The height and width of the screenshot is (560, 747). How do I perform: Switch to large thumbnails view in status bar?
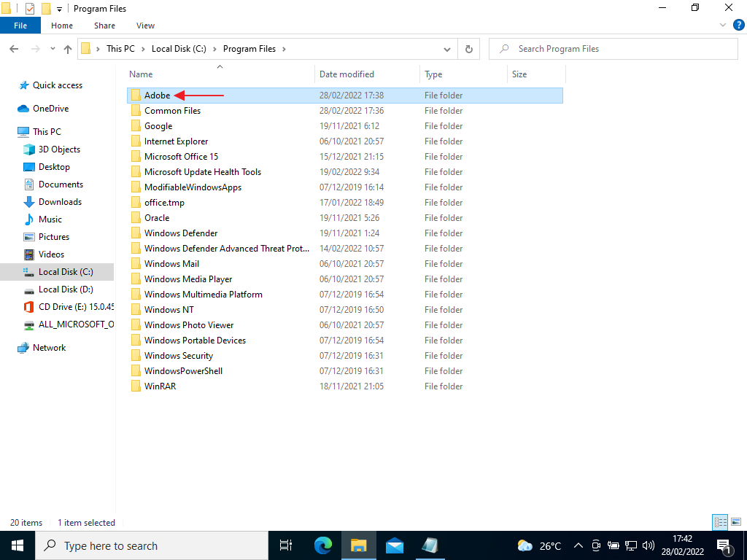click(736, 522)
